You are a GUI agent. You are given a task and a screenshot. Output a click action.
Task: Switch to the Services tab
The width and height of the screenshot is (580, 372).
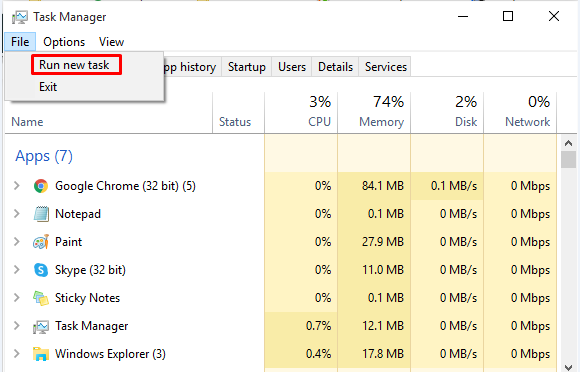point(386,67)
